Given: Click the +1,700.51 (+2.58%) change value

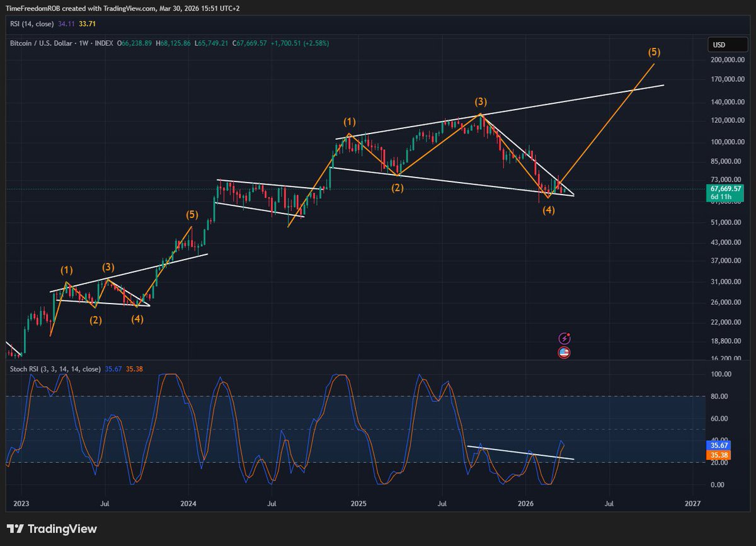Looking at the screenshot, I should pos(299,43).
